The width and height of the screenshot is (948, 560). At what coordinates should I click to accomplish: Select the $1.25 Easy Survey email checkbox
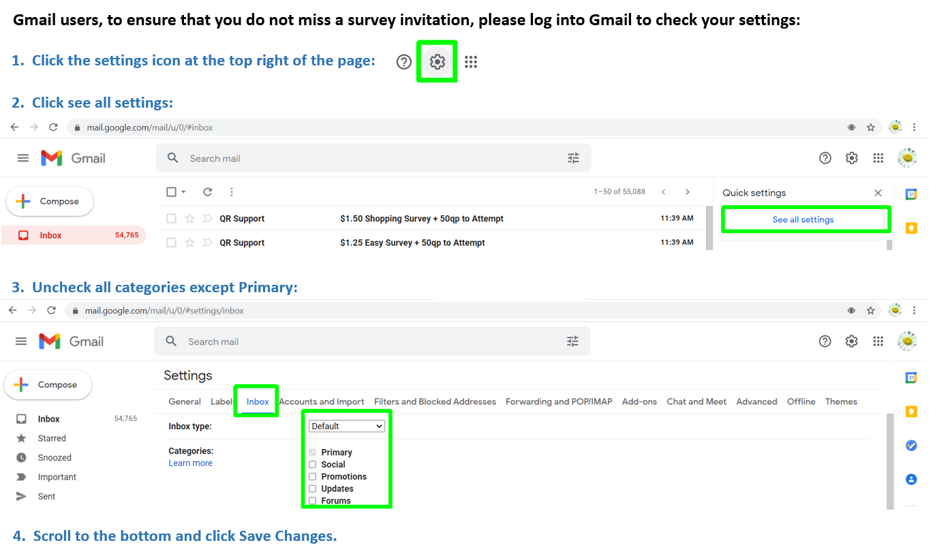pos(172,243)
